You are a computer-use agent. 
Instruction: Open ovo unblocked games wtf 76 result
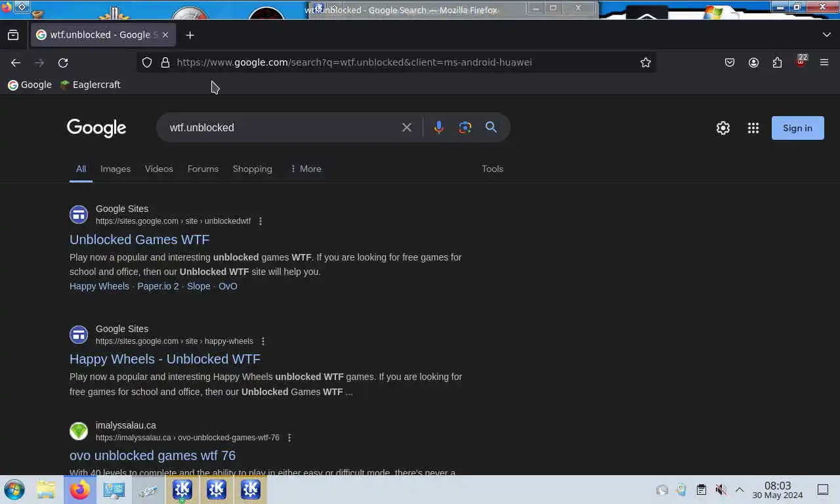[152, 455]
